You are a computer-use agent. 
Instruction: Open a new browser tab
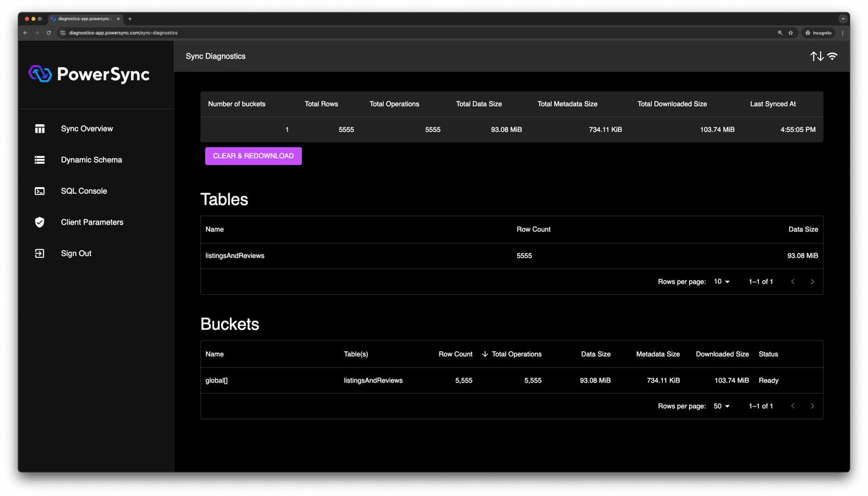pos(130,19)
